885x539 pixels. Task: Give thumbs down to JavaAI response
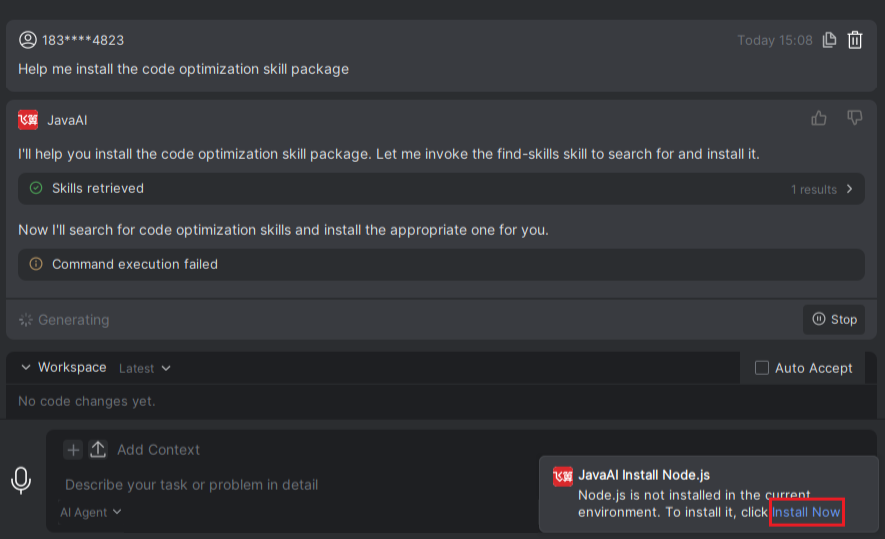pos(855,118)
